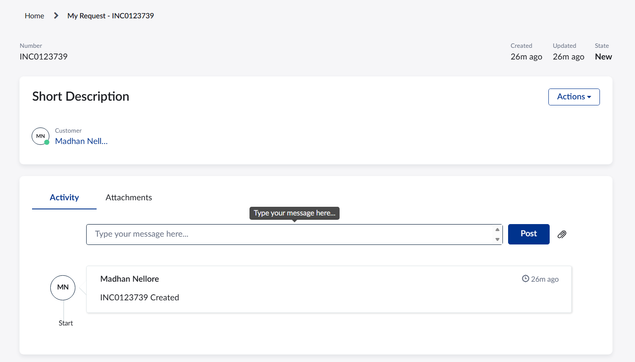Click the Created 26m ago value
Screen dimensions: 635x362
click(526, 57)
